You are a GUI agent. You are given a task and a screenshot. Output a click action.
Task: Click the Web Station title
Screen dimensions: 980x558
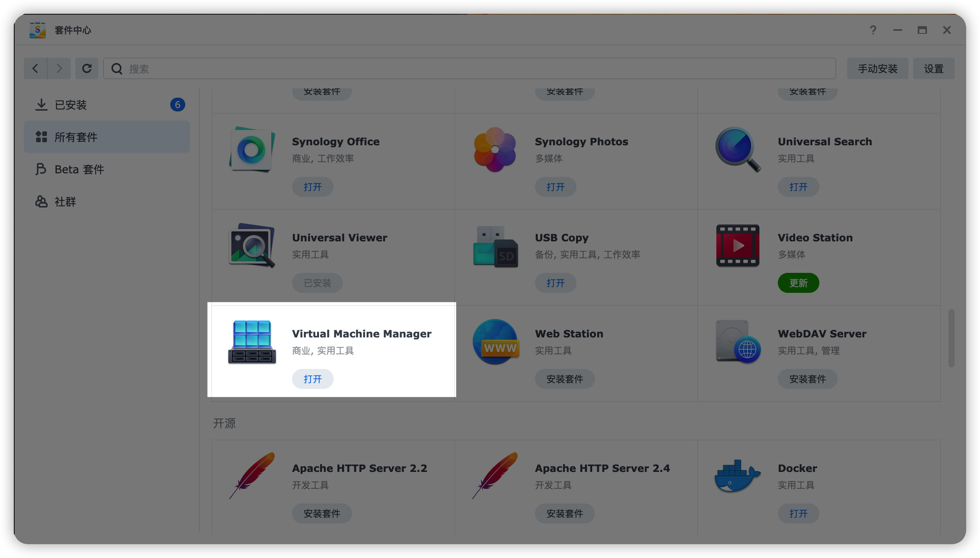tap(569, 334)
